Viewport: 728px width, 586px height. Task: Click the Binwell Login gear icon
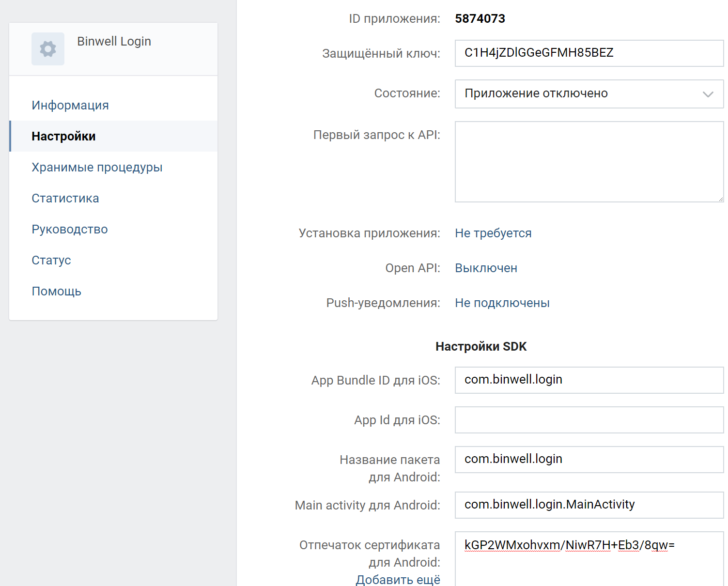47,48
